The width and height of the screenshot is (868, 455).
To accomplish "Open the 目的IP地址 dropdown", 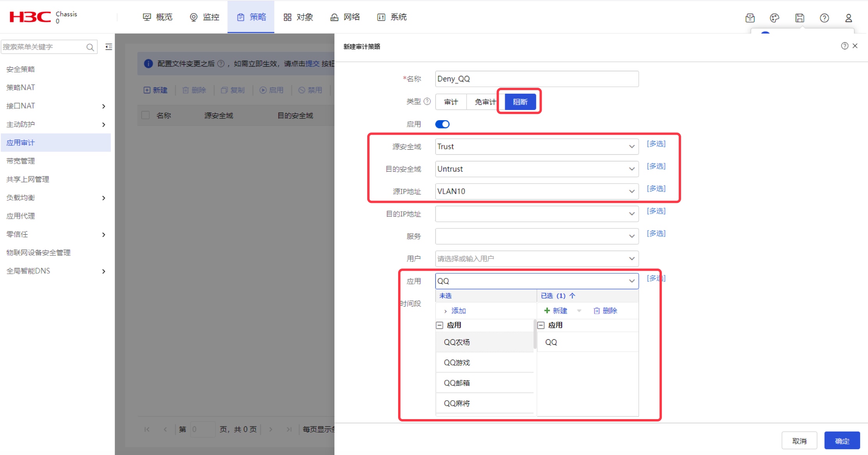I will (x=537, y=214).
